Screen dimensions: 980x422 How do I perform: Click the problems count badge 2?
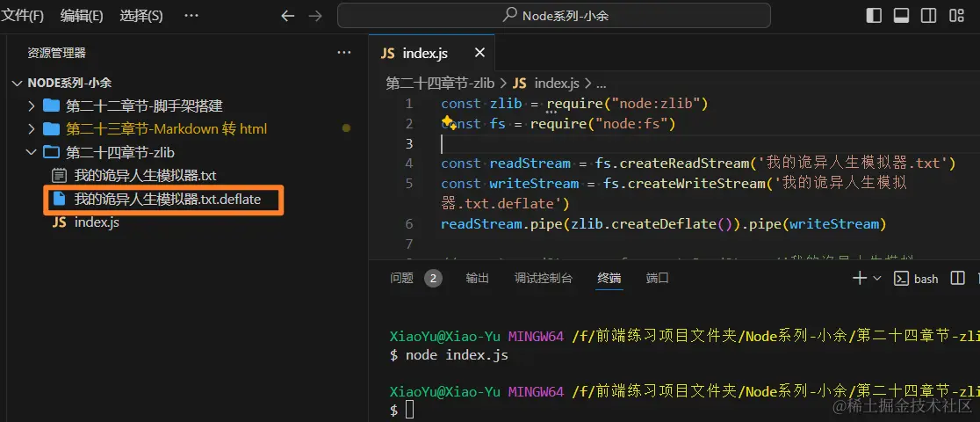433,279
